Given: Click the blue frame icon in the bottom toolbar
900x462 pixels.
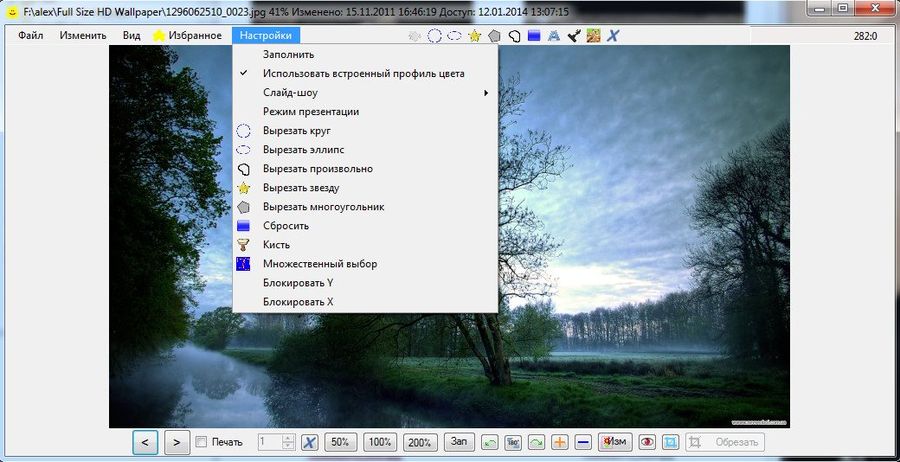Looking at the screenshot, I should tap(671, 442).
